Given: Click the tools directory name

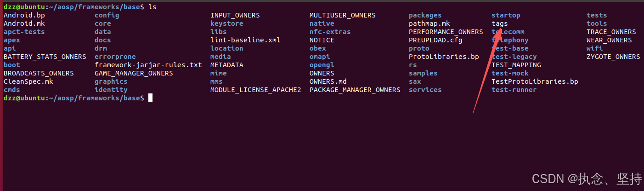Looking at the screenshot, I should [597, 23].
